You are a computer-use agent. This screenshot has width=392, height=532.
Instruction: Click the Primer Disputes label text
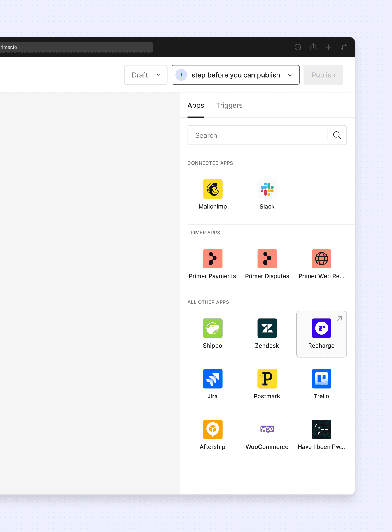(x=267, y=276)
